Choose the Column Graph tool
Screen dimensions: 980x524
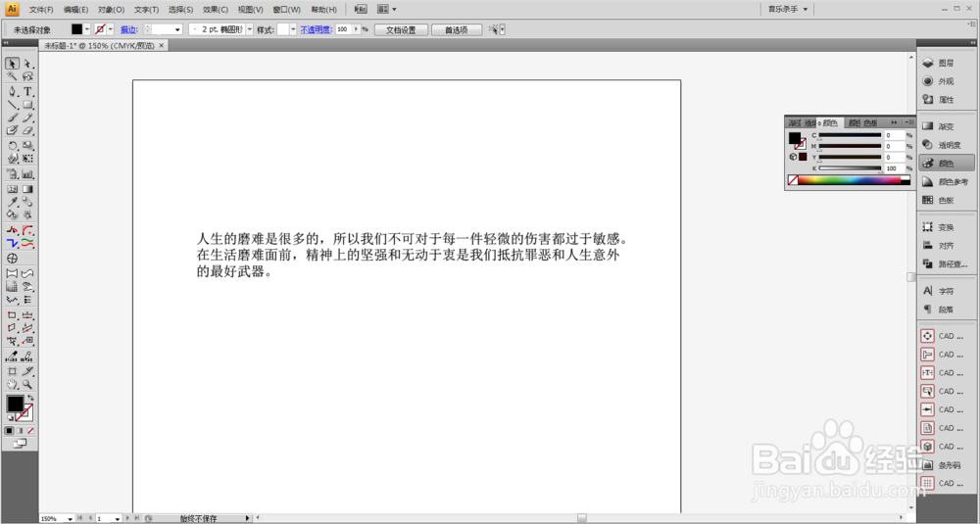click(27, 174)
